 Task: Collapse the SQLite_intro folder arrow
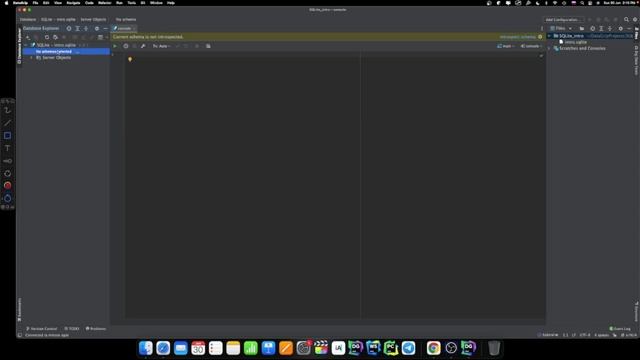tap(549, 36)
